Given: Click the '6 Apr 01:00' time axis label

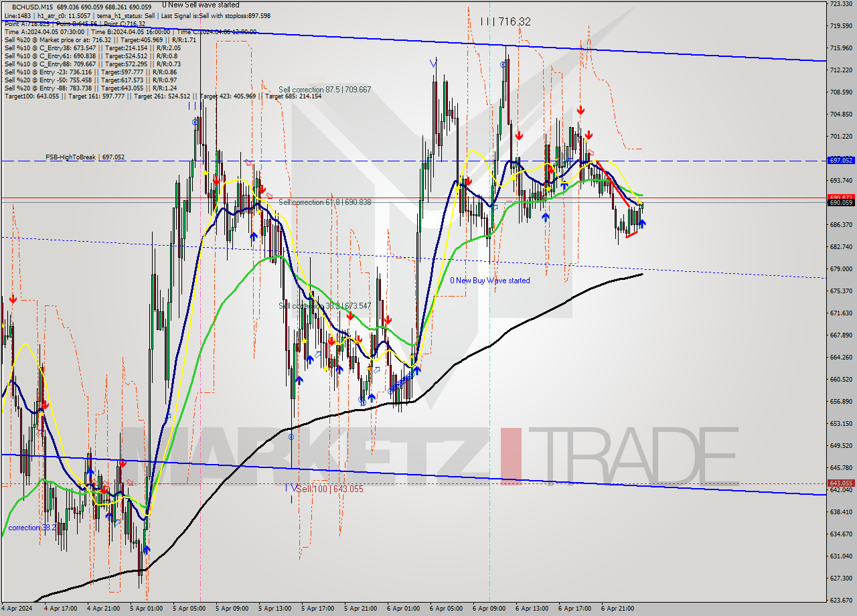Looking at the screenshot, I should (404, 609).
